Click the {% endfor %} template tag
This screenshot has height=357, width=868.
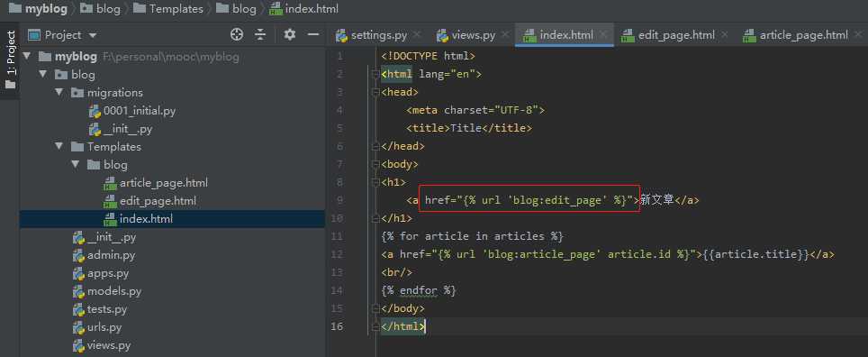pos(419,290)
